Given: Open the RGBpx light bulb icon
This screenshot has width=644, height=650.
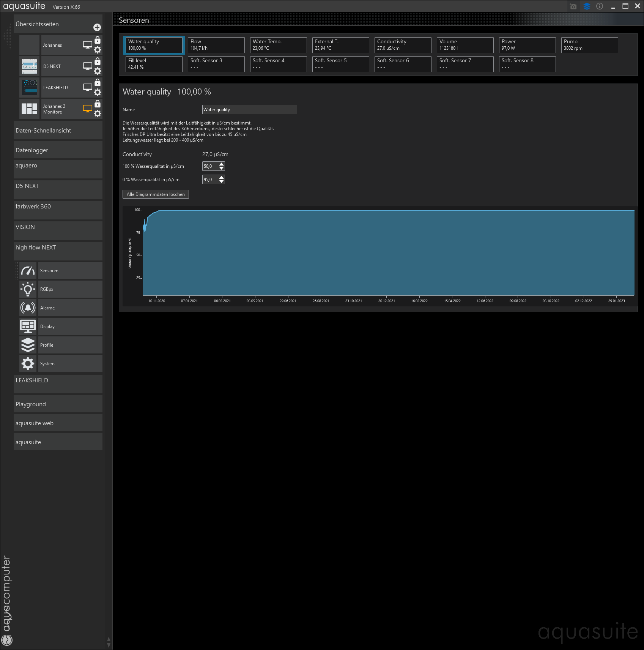Looking at the screenshot, I should [28, 289].
